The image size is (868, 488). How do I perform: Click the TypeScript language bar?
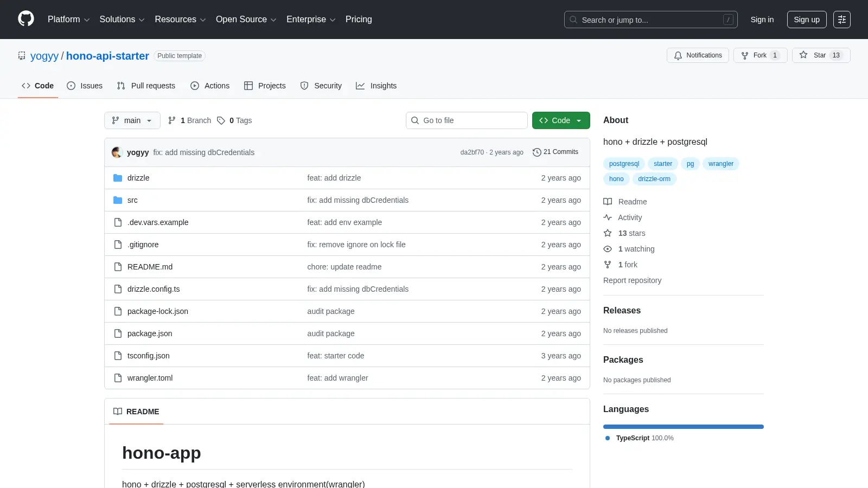point(684,427)
